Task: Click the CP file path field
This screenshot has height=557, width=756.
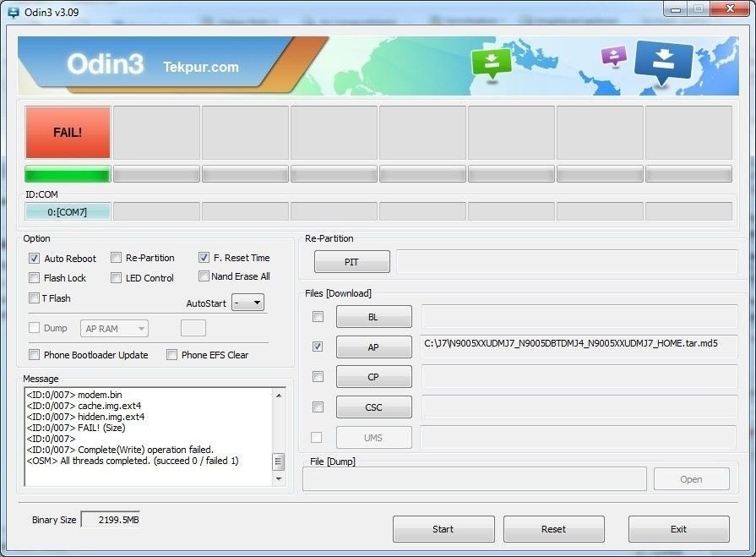Action: pos(579,377)
